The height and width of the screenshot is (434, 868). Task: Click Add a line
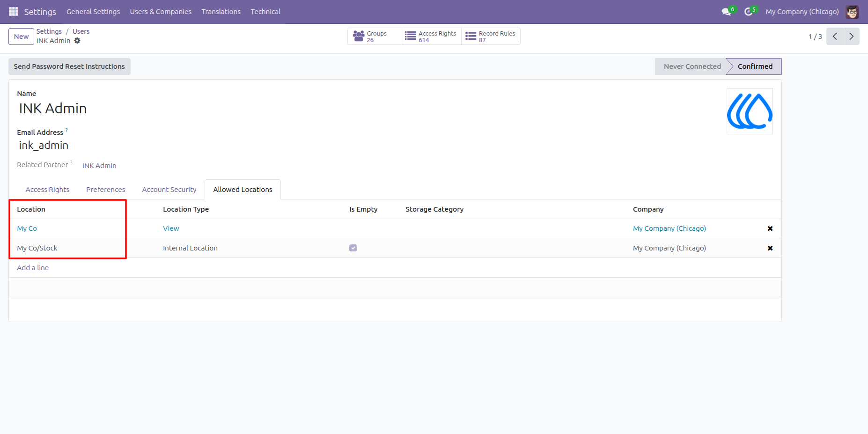[x=33, y=268]
